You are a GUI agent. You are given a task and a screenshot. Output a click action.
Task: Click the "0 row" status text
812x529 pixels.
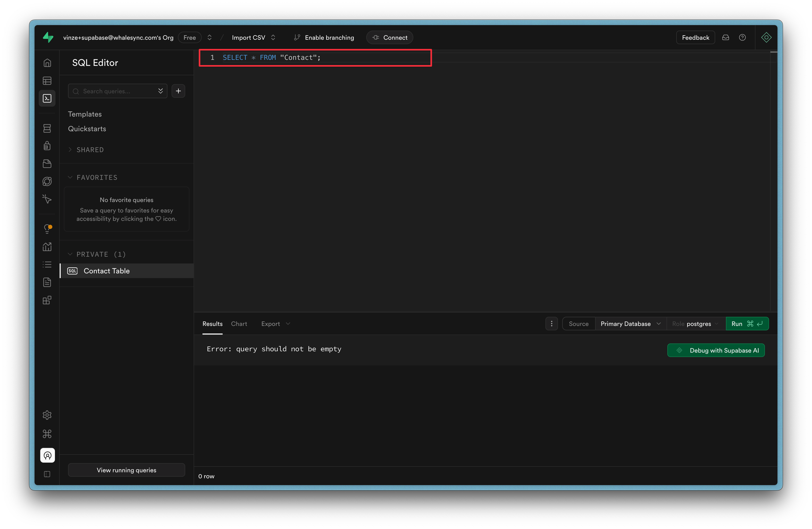coord(206,476)
